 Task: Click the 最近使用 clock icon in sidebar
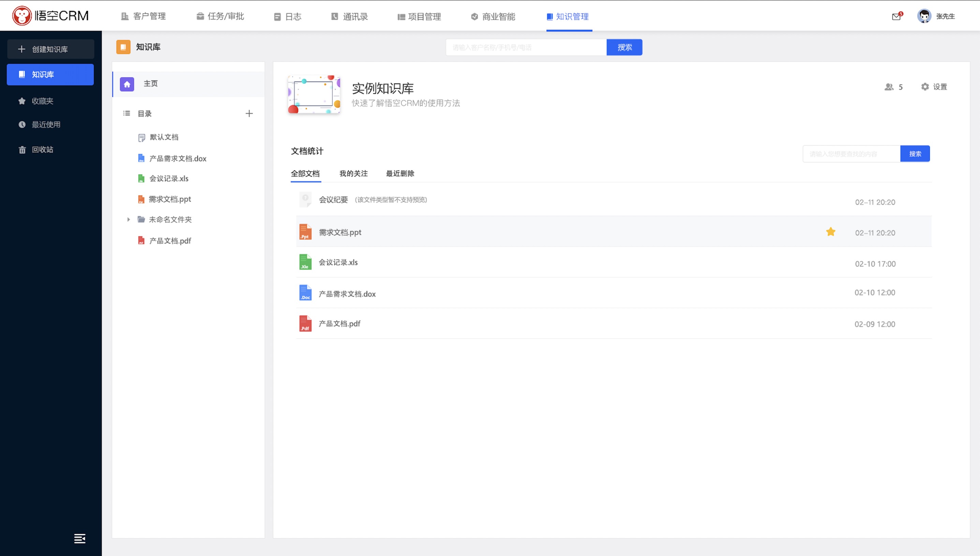pyautogui.click(x=22, y=124)
